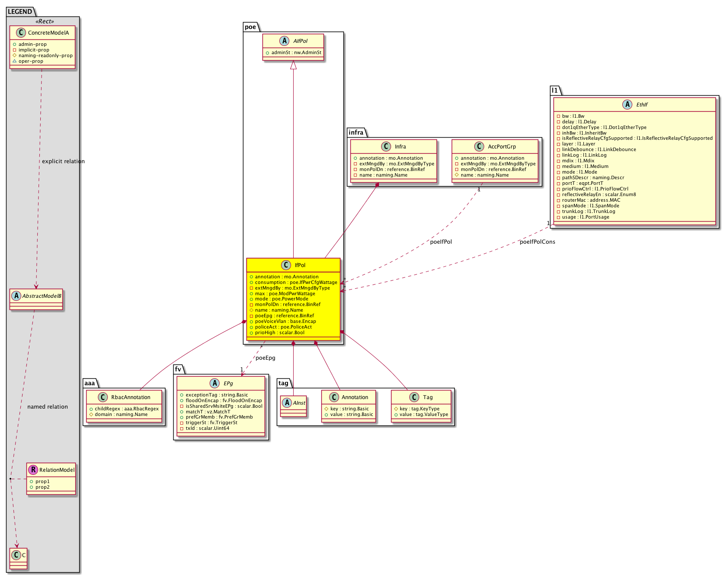Select the EthIf abstract class icon
Image resolution: width=728 pixels, height=577 pixels.
[627, 104]
